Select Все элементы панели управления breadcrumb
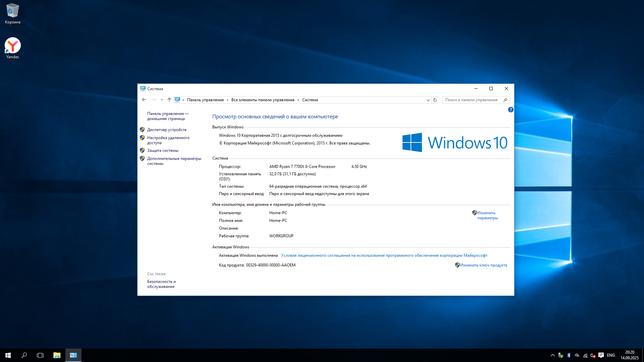The width and height of the screenshot is (644, 362). pyautogui.click(x=263, y=100)
